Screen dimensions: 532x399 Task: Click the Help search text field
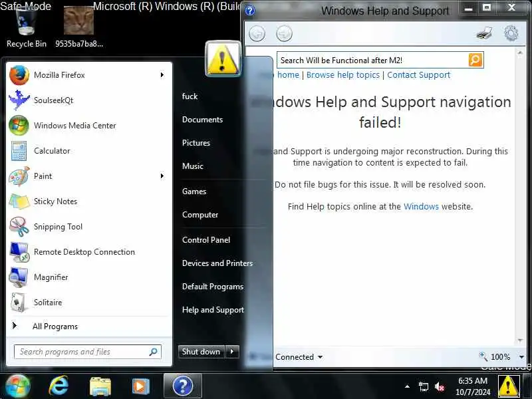372,60
